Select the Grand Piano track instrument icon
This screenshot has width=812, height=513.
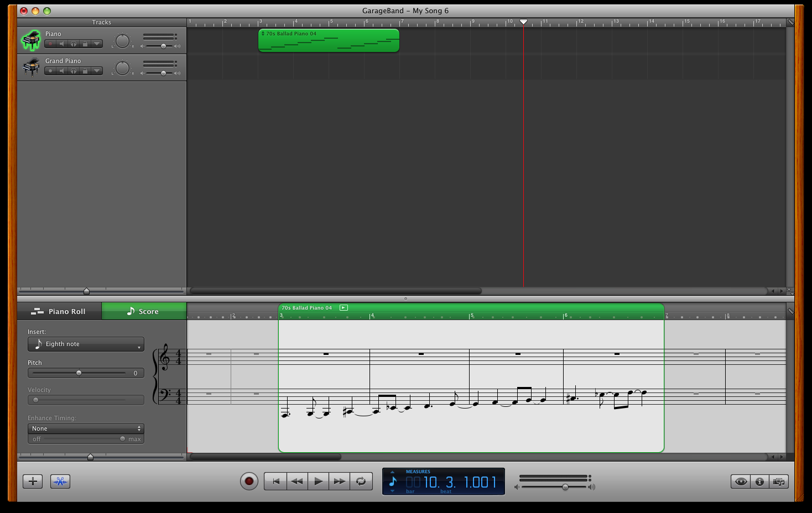[31, 67]
